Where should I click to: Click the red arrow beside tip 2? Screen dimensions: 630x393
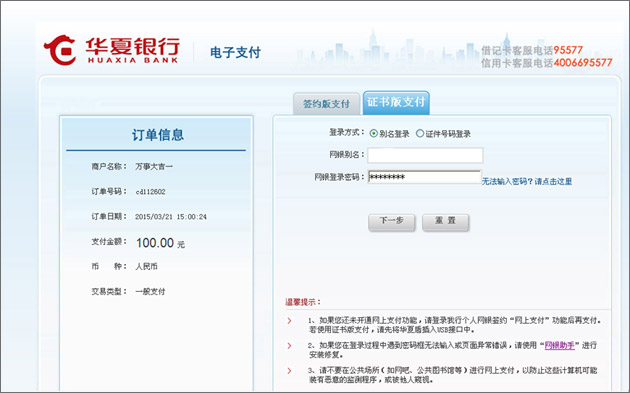tap(289, 346)
